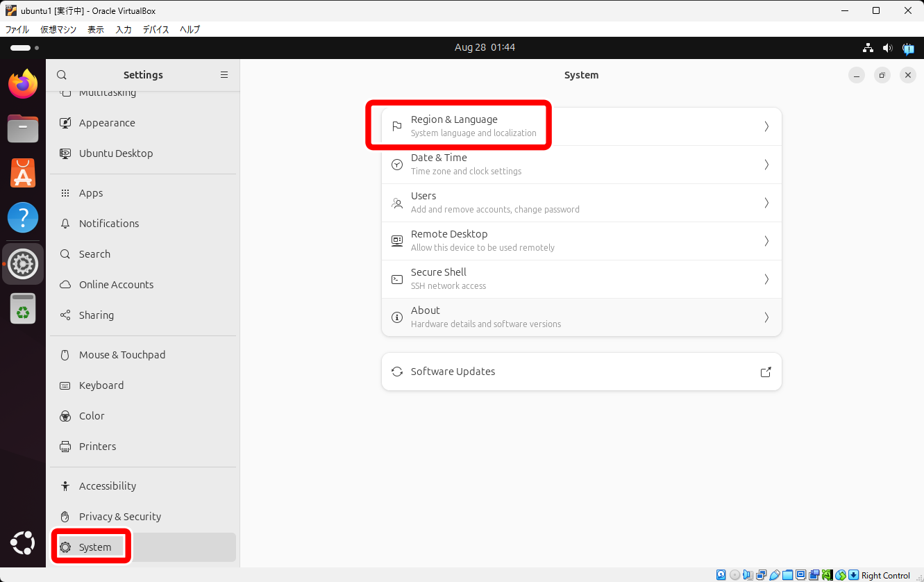Open the ファイル menu
Viewport: 924px width, 582px height.
pos(17,30)
